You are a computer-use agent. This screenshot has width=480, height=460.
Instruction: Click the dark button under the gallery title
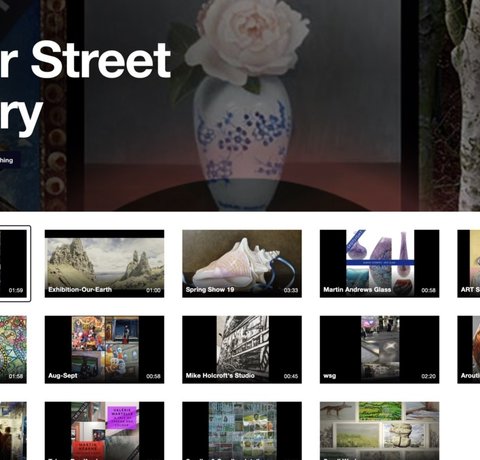[x=10, y=160]
